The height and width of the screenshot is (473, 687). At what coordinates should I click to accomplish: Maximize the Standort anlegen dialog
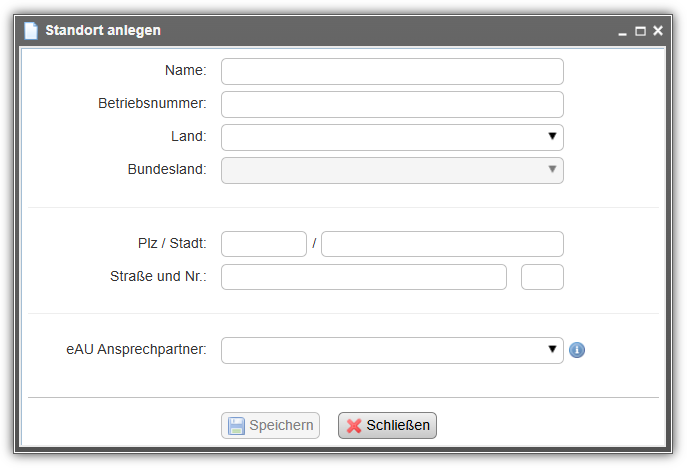[640, 31]
